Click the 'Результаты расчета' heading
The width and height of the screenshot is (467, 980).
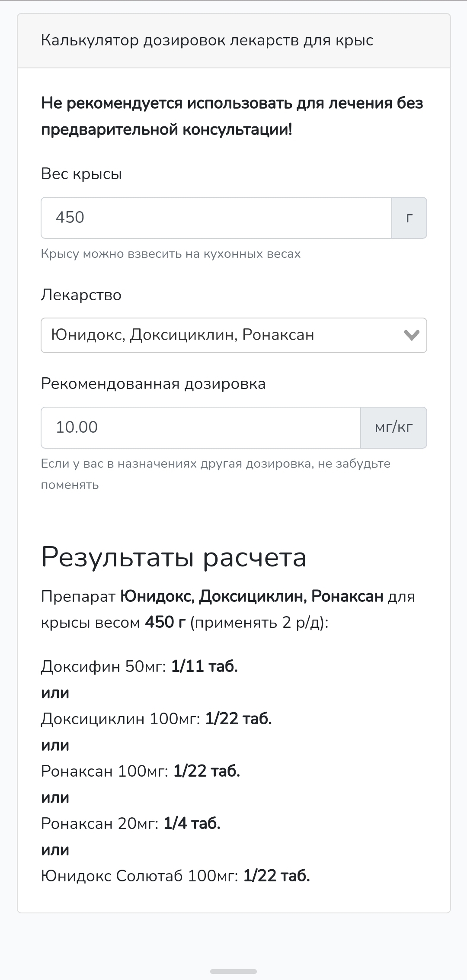click(174, 557)
